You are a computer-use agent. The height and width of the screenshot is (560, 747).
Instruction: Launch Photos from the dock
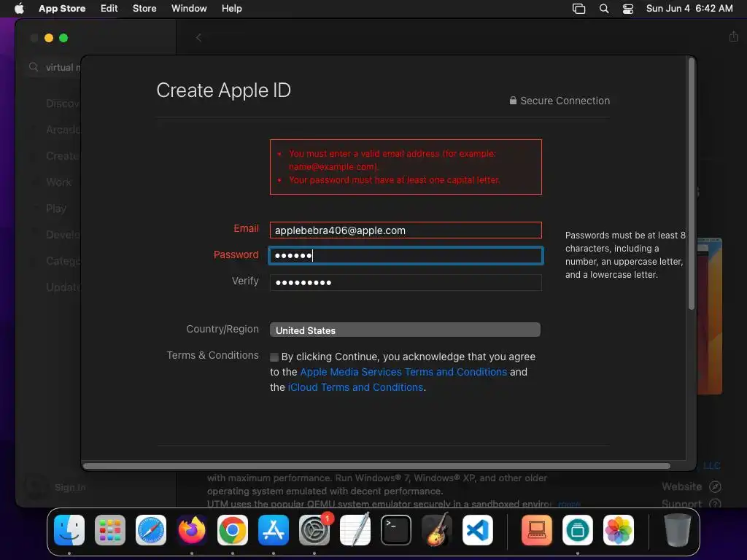[619, 530]
